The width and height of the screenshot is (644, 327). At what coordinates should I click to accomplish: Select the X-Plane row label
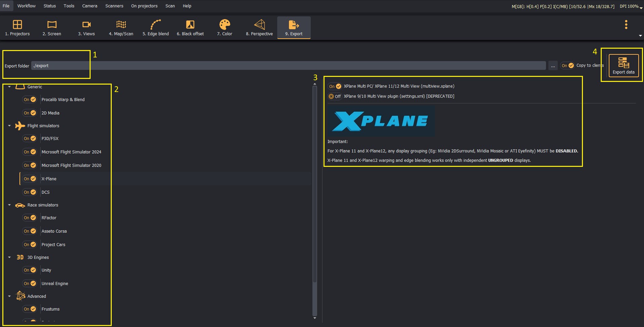49,179
